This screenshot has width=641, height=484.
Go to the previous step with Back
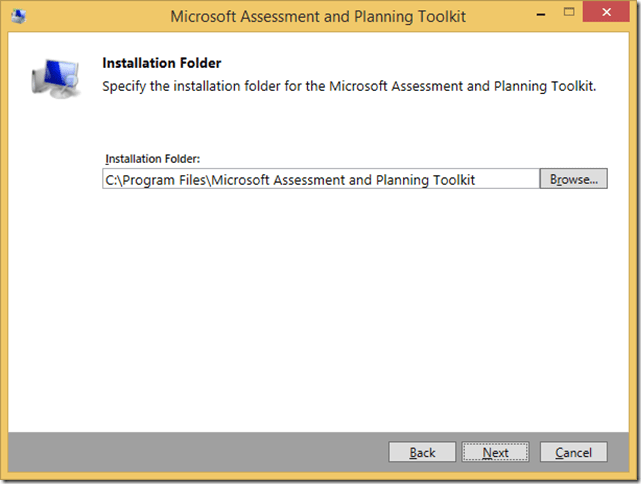422,453
